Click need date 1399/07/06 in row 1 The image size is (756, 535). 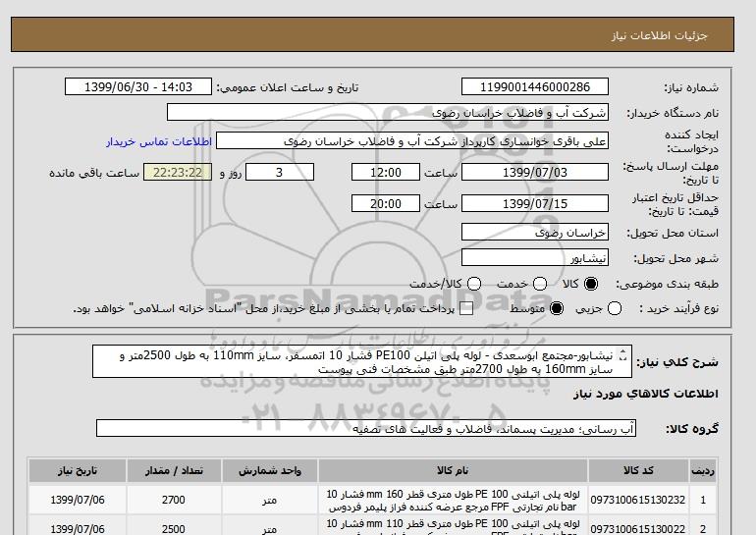78,501
